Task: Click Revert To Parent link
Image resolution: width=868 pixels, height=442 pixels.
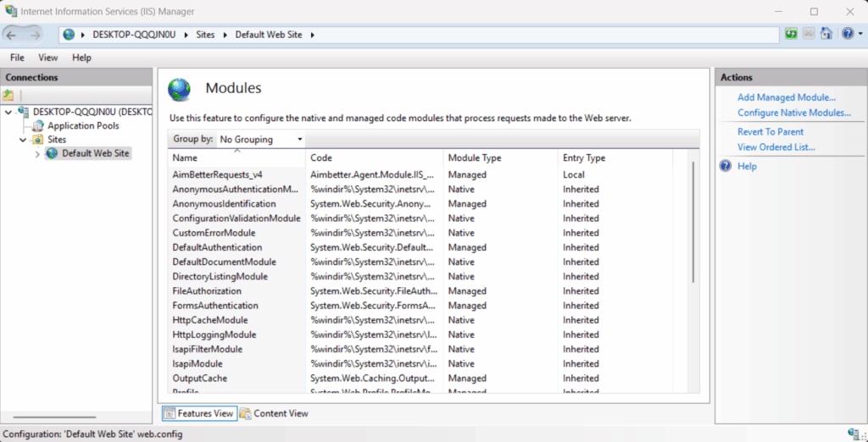Action: point(771,131)
